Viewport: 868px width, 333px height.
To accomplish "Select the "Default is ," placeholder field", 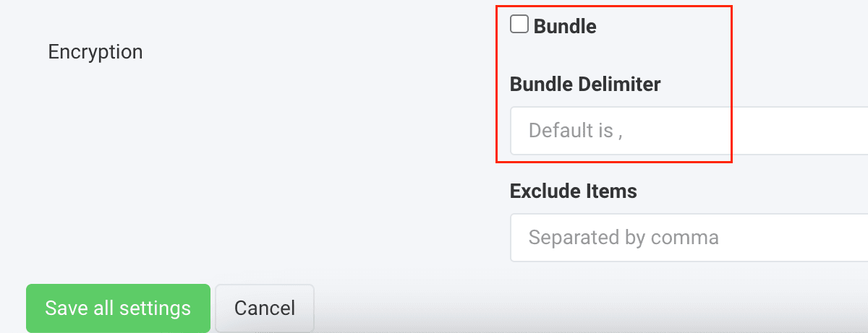I will (x=687, y=131).
